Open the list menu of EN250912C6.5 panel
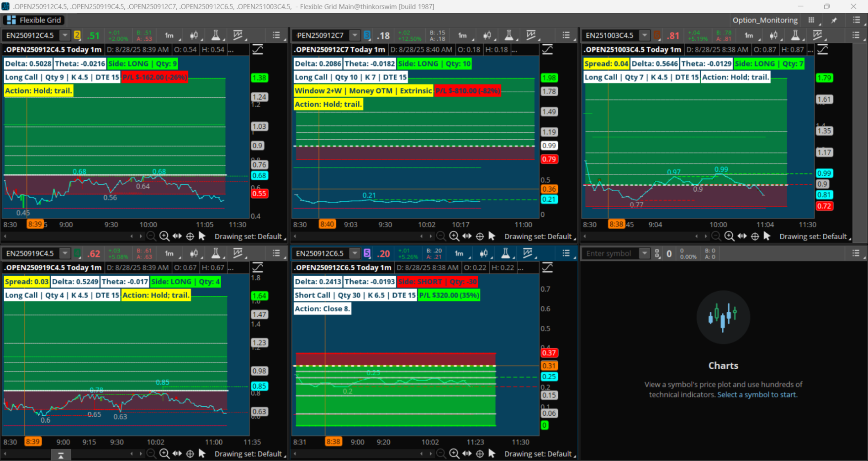The image size is (868, 461). pyautogui.click(x=566, y=253)
